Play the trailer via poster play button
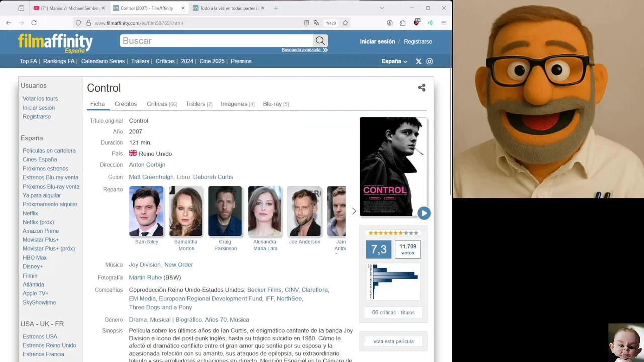Image resolution: width=644 pixels, height=362 pixels. pos(424,213)
